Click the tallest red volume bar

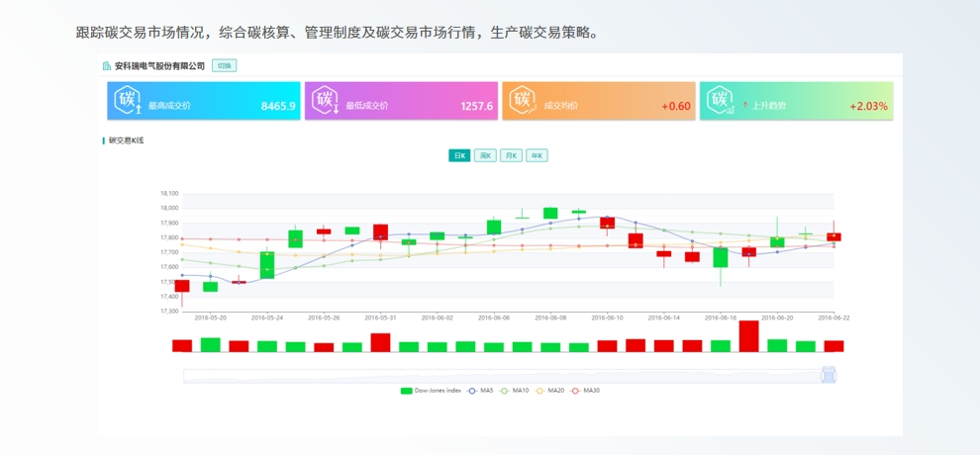(748, 336)
